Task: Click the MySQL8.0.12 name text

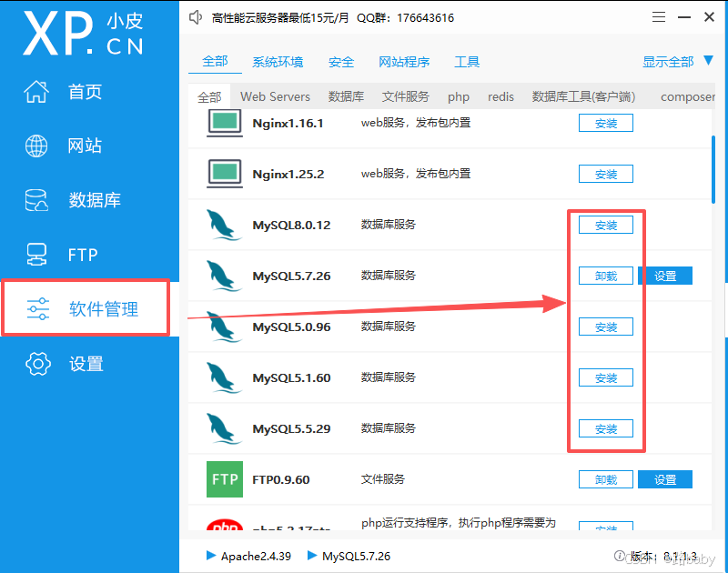Action: [x=291, y=225]
